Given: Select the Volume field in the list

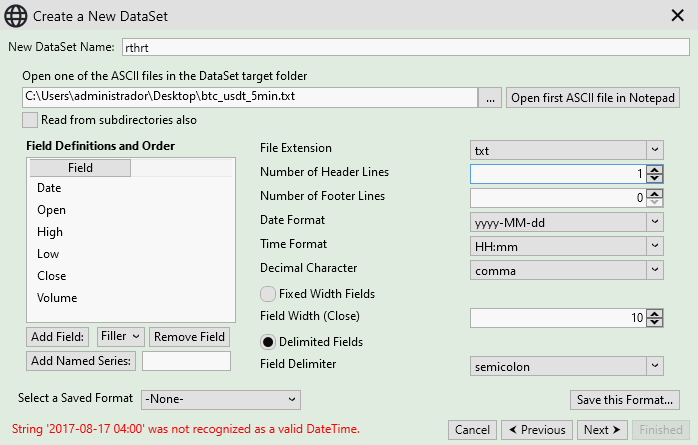Looking at the screenshot, I should 57,298.
